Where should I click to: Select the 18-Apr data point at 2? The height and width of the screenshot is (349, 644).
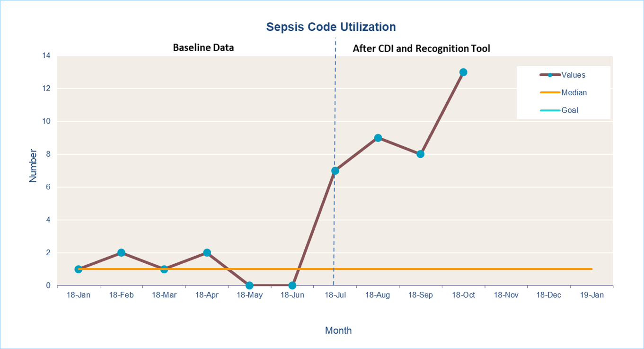point(207,252)
